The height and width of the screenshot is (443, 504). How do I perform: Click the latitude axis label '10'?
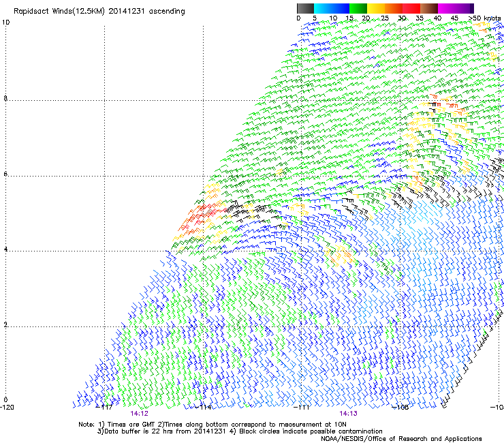pos(5,22)
